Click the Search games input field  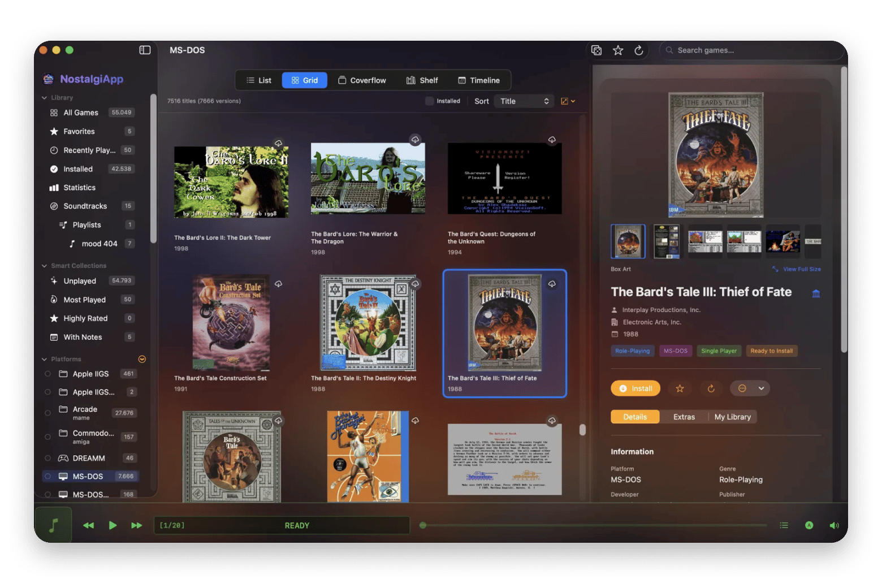click(752, 50)
